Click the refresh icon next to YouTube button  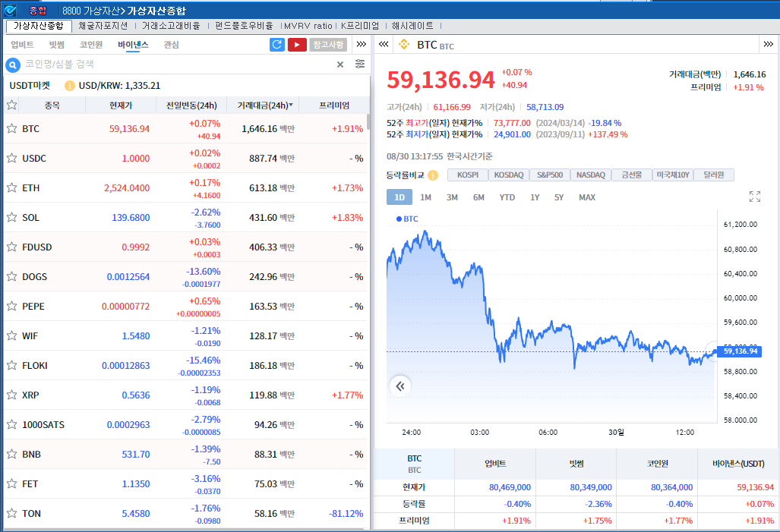277,45
